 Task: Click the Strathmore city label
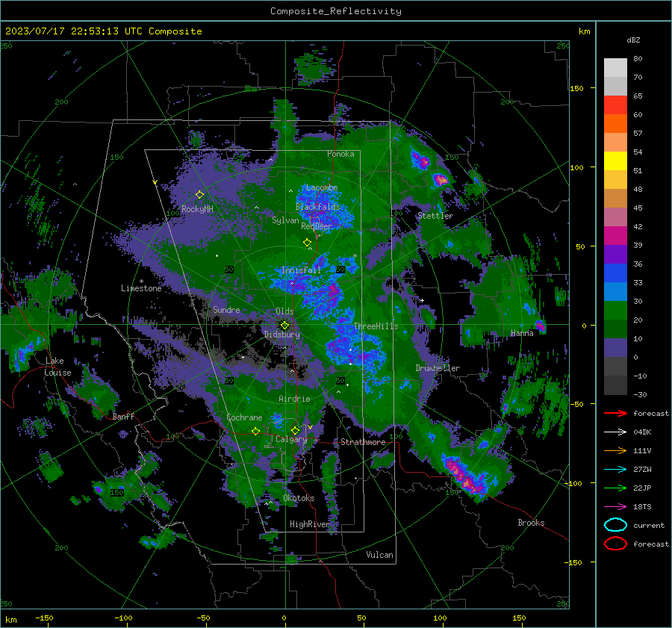(363, 442)
